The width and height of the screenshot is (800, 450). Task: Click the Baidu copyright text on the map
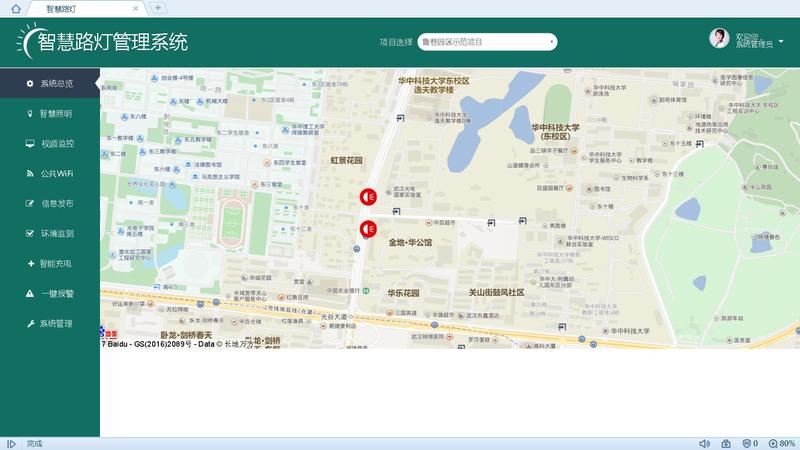click(177, 344)
